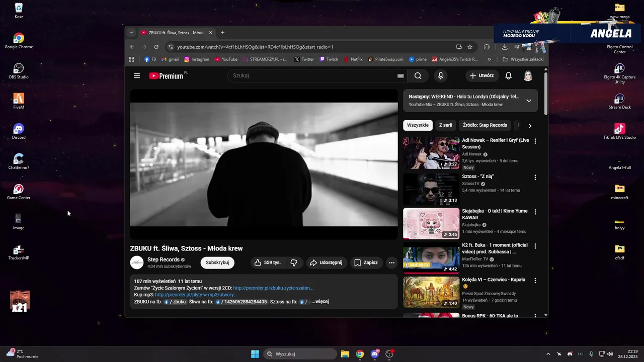The width and height of the screenshot is (644, 362).
Task: Select the "Źródło: Step Records" chip
Action: [x=485, y=125]
